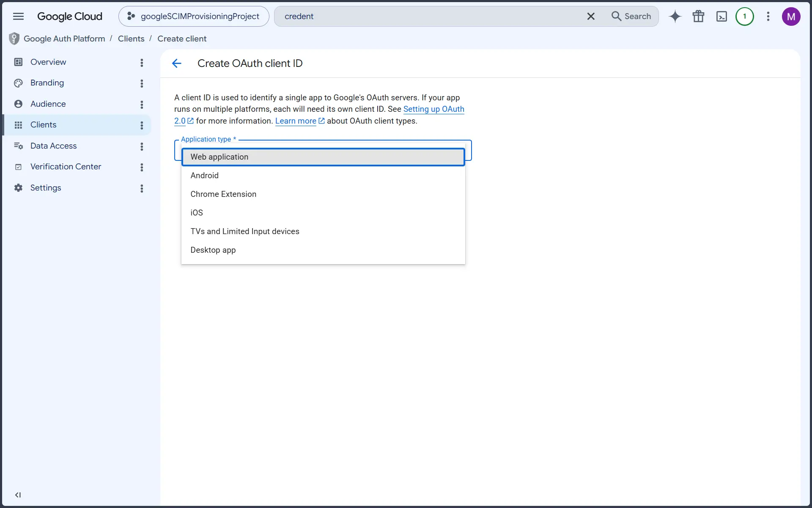The height and width of the screenshot is (508, 812).
Task: Click the Search button
Action: pos(631,16)
